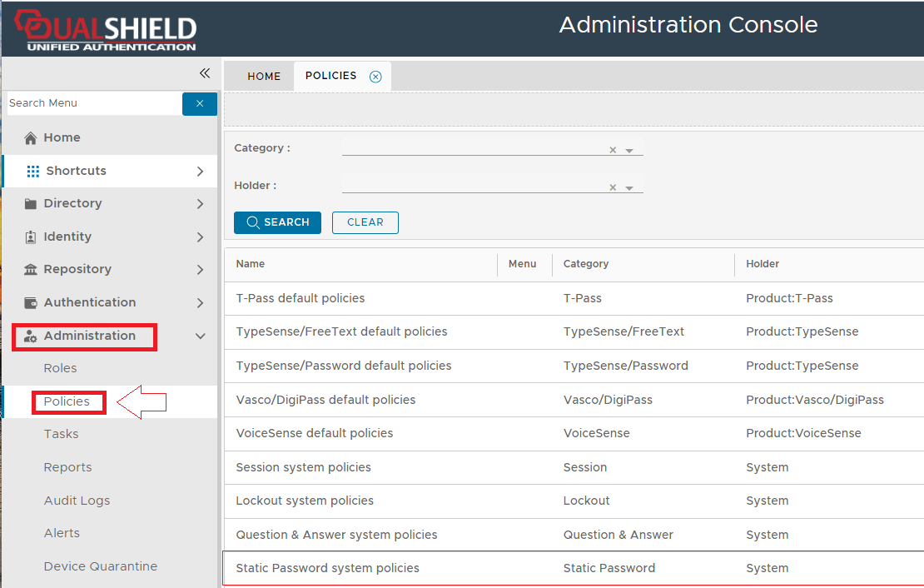Viewport: 924px width, 588px height.
Task: Open the Category dropdown
Action: point(629,151)
